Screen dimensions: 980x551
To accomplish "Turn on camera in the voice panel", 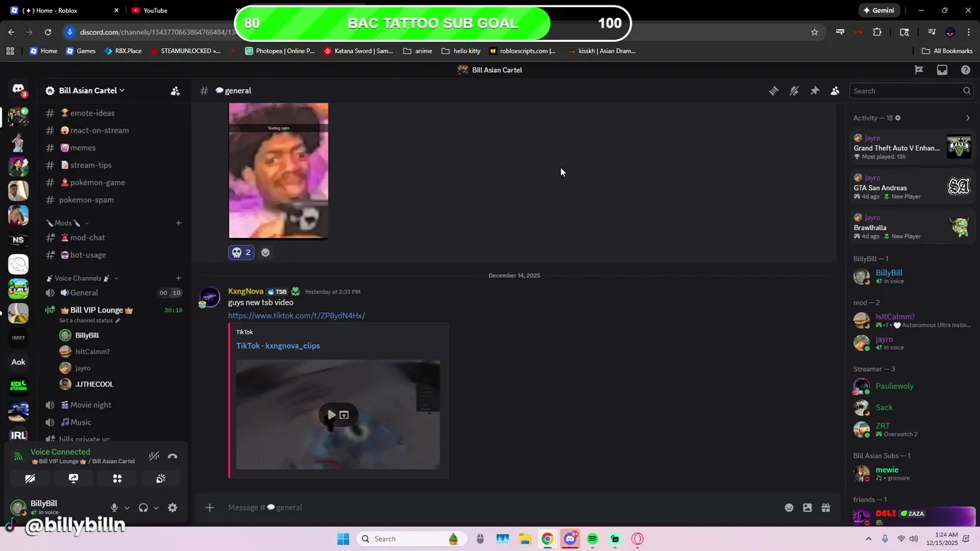I will (x=30, y=478).
